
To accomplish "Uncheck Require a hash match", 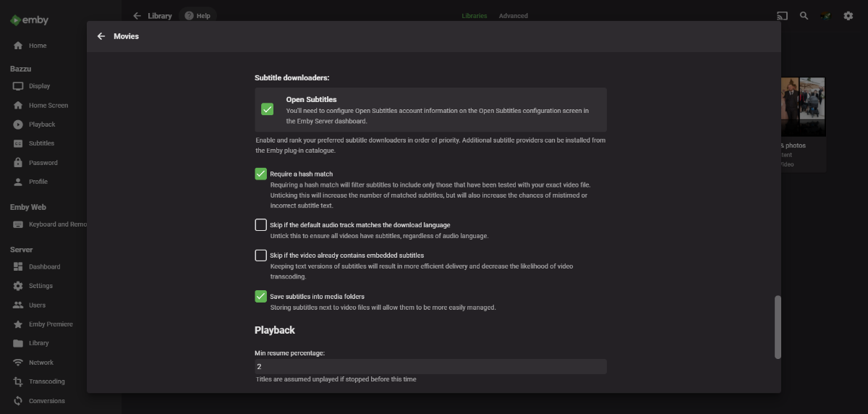I will pos(261,174).
